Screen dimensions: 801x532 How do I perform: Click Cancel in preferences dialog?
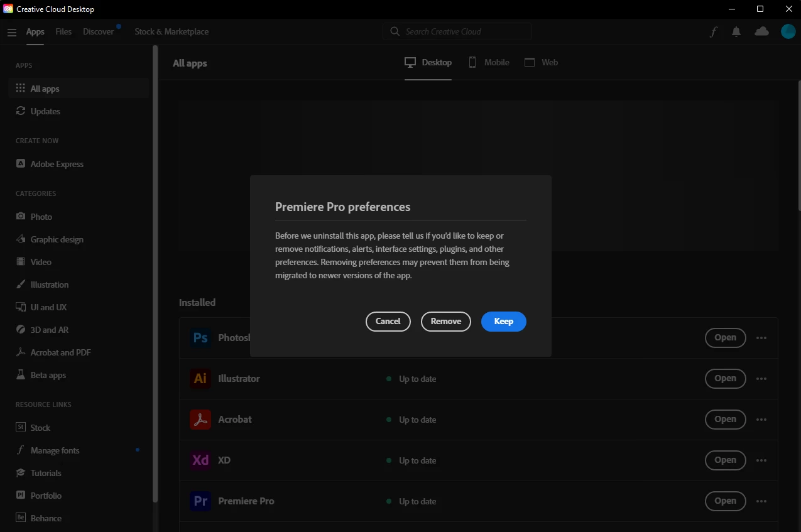point(388,321)
